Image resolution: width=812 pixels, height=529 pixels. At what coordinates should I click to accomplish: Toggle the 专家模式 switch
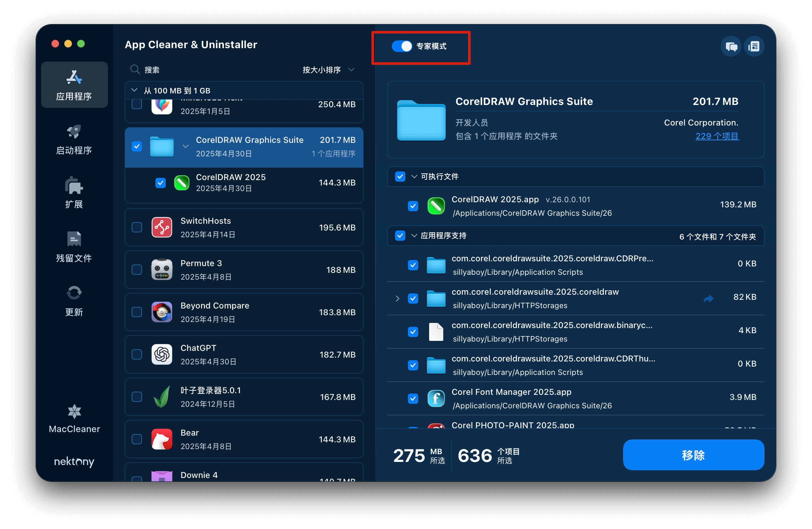(x=402, y=46)
